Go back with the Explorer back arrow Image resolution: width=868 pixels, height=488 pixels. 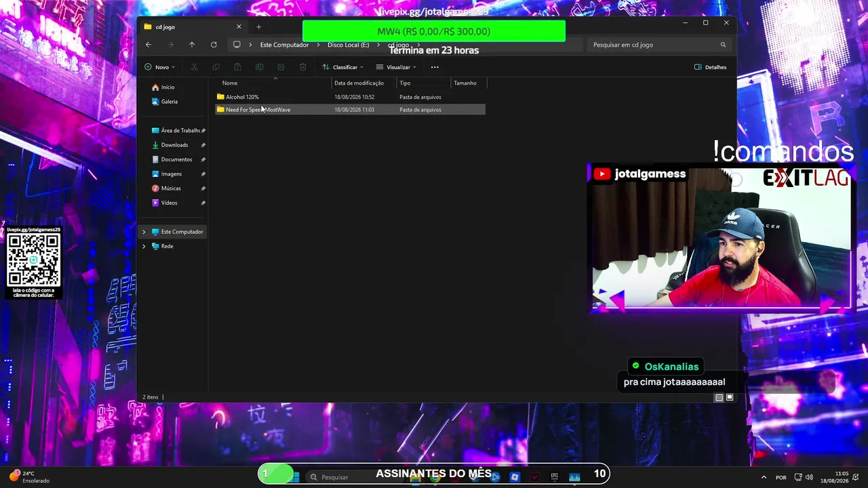coord(149,45)
